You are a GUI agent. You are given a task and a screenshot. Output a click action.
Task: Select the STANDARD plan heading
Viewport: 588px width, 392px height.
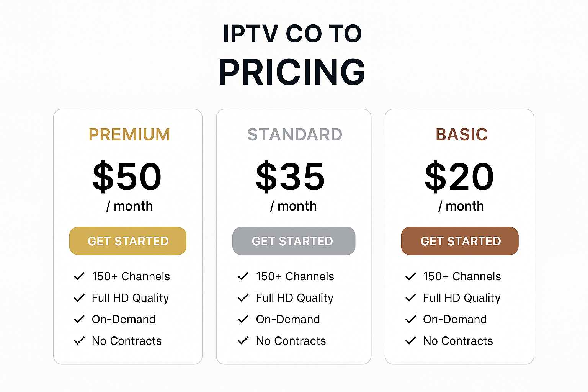coord(295,134)
